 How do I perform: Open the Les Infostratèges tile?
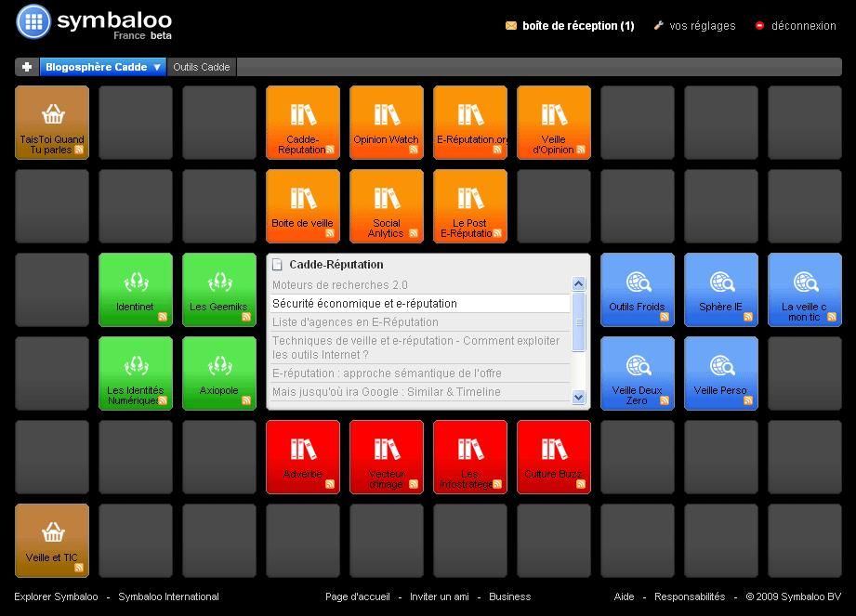click(470, 457)
